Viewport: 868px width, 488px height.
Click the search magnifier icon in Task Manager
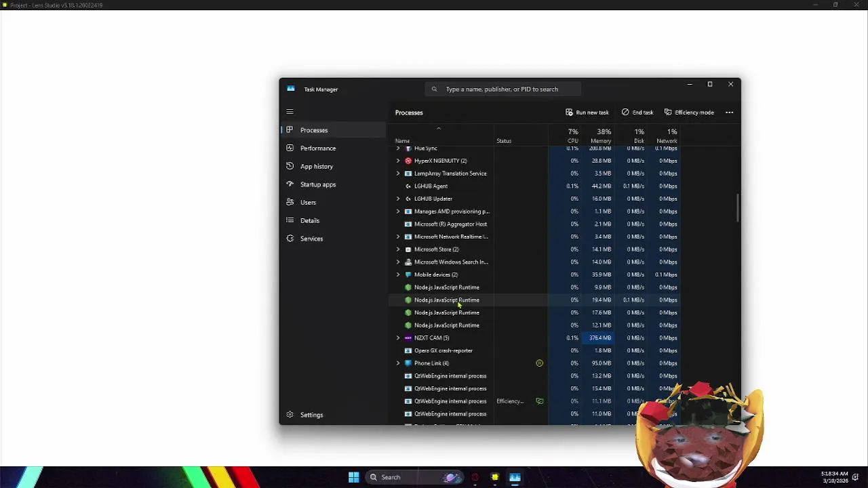click(x=434, y=89)
